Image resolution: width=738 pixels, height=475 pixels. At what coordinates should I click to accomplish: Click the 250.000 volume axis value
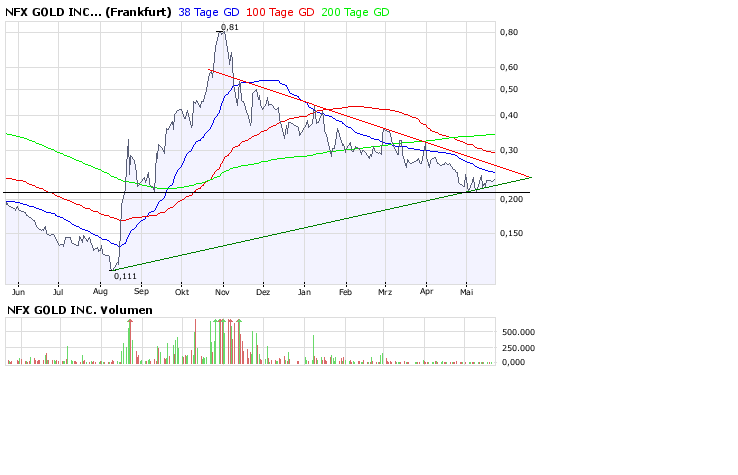pyautogui.click(x=518, y=348)
